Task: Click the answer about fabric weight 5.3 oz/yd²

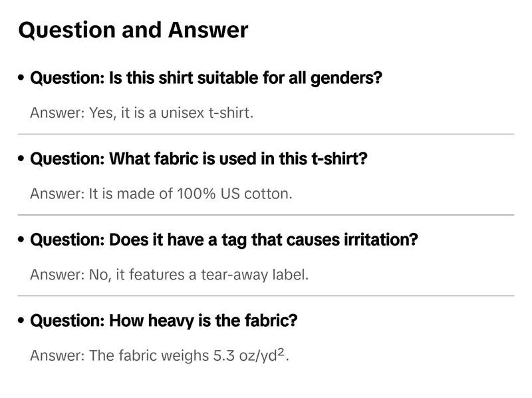Action: coord(160,355)
